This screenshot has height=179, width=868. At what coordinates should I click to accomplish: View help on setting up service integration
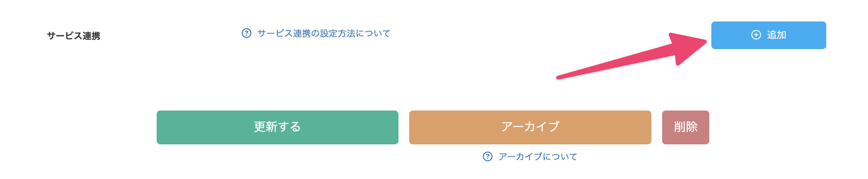pos(324,33)
